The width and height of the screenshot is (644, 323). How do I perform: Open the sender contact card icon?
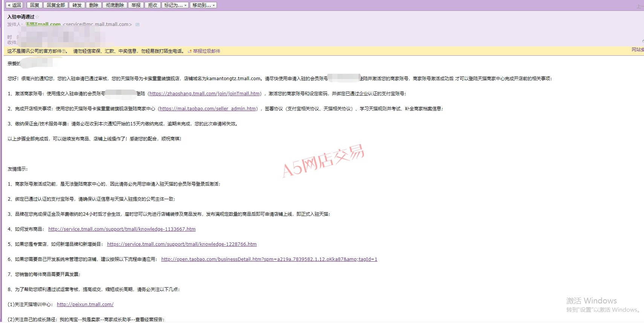137,24
